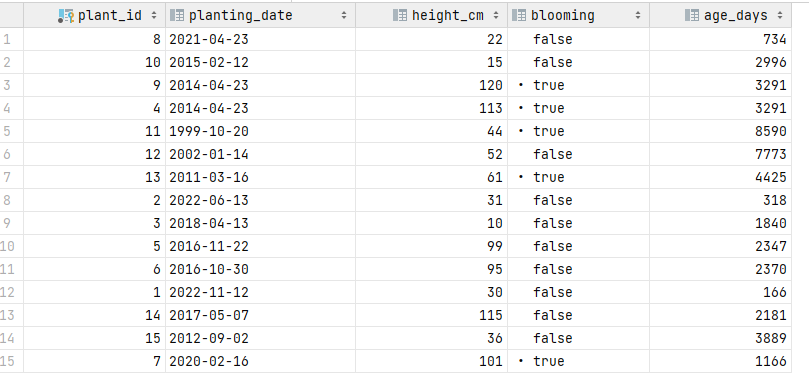Select row number 7 in the gutter
This screenshot has height=380, width=809.
(x=7, y=177)
